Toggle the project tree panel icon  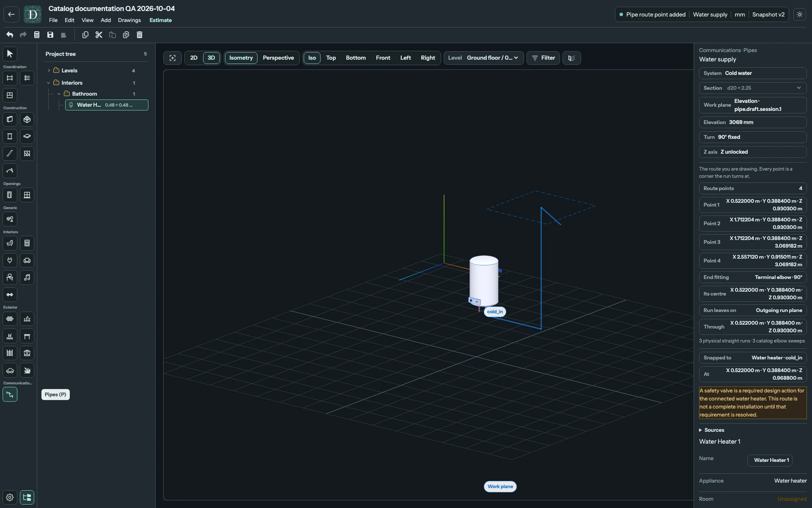[x=27, y=497]
